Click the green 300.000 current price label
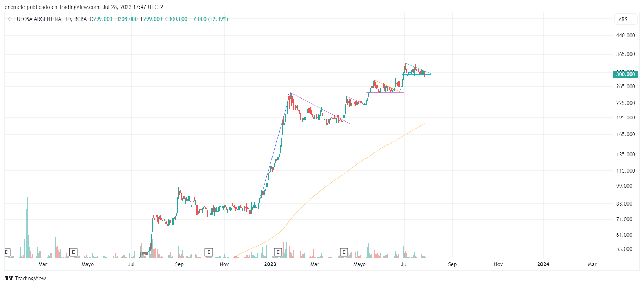The width and height of the screenshot is (644, 286). click(625, 74)
